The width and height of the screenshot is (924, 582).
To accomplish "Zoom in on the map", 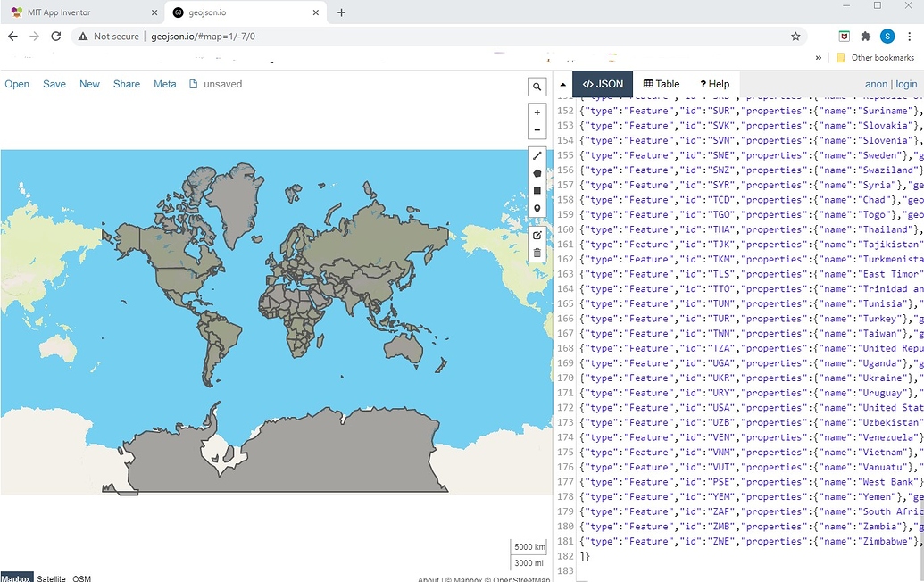I will [x=537, y=112].
